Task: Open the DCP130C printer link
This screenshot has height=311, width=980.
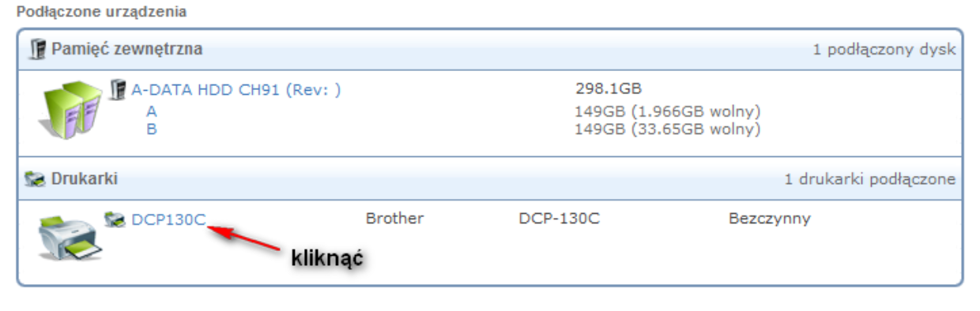Action: (168, 219)
